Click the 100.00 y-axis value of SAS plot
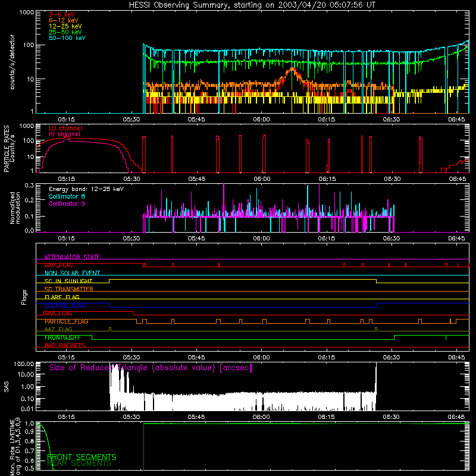This screenshot has width=476, height=476. 24,364
